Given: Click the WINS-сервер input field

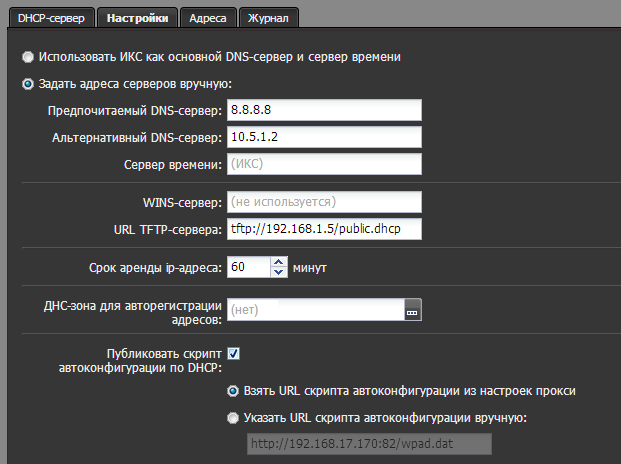Looking at the screenshot, I should 325,203.
